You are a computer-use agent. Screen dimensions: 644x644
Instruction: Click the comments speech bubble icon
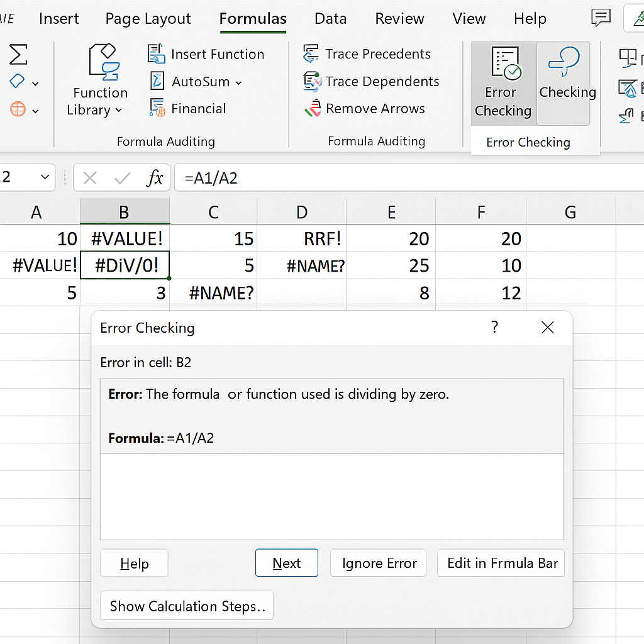(601, 18)
